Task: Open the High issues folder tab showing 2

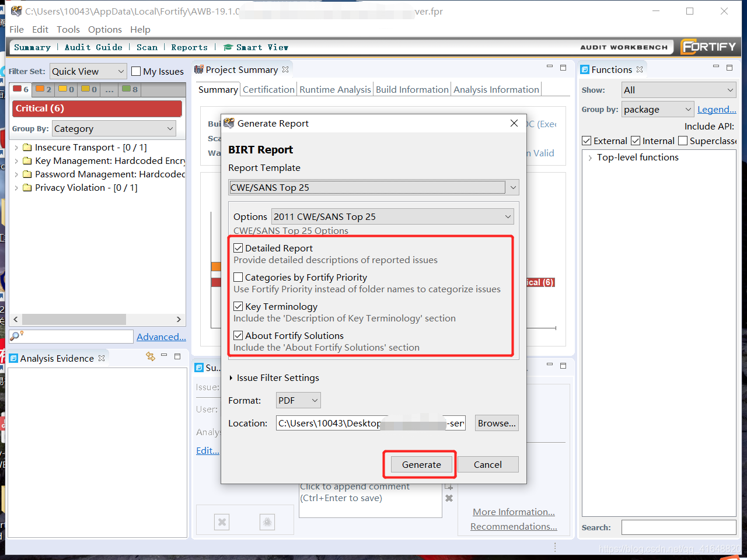Action: (x=43, y=89)
